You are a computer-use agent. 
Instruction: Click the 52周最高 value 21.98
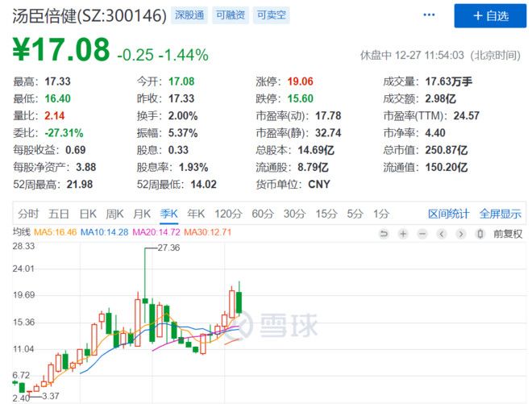click(80, 185)
